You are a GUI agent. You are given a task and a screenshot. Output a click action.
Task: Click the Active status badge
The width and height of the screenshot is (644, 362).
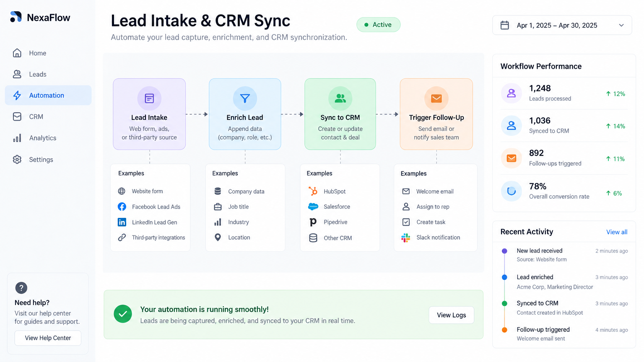[x=379, y=25]
